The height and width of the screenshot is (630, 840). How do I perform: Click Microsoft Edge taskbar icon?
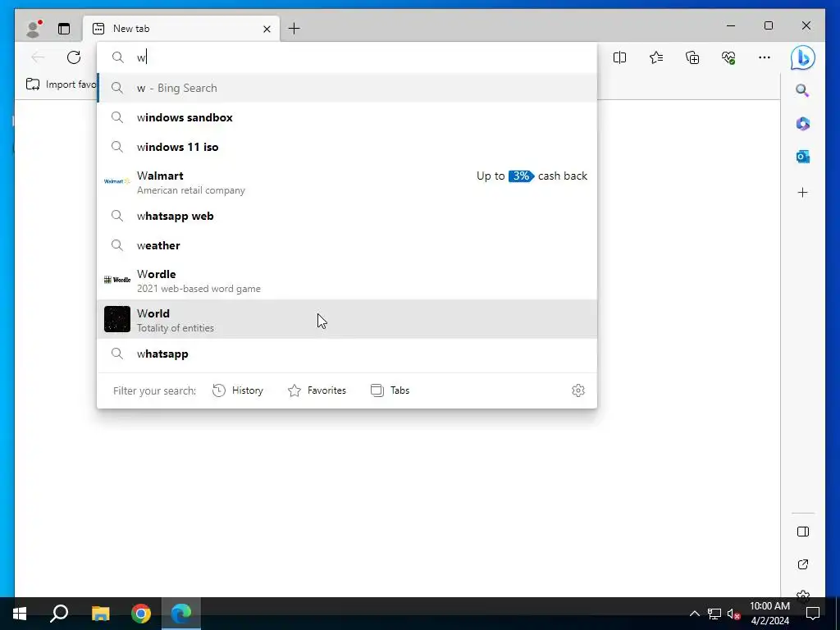point(181,614)
